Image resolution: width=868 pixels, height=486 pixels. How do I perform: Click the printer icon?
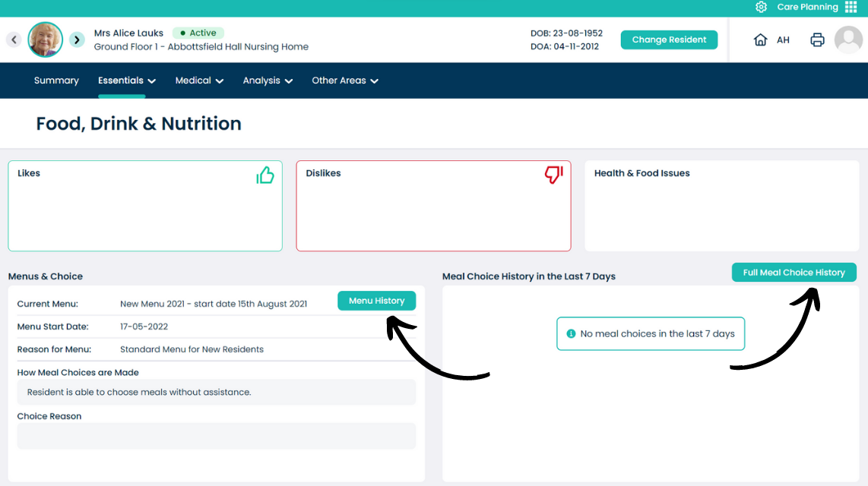coord(817,39)
